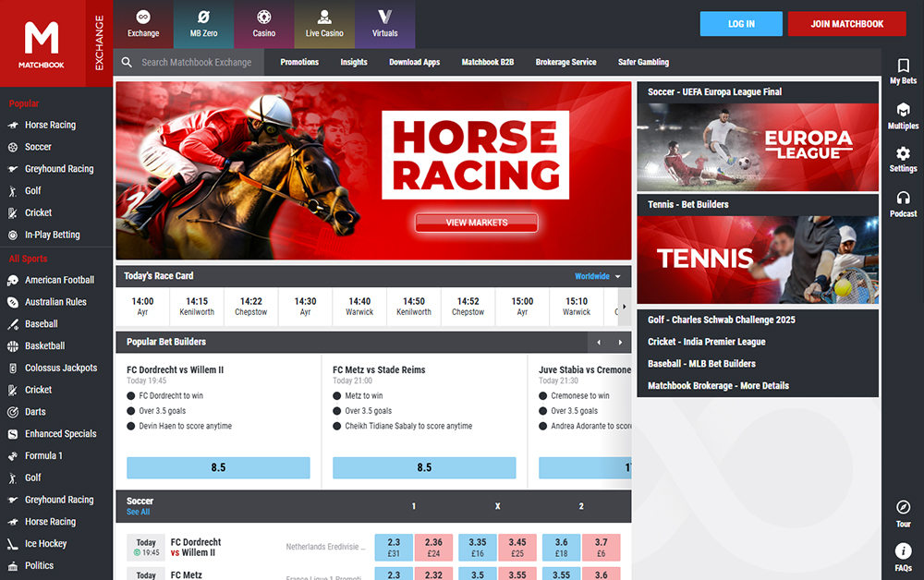Open the FAQs info icon
This screenshot has width=924, height=580.
(x=904, y=551)
